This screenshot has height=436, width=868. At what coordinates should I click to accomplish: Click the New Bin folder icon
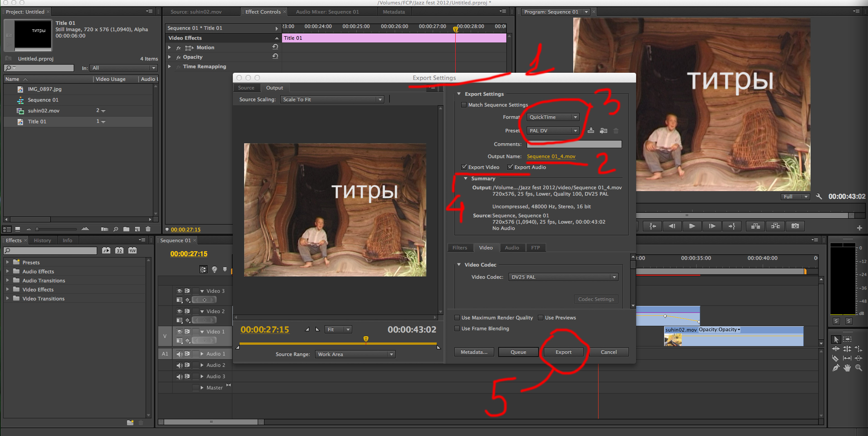point(126,229)
